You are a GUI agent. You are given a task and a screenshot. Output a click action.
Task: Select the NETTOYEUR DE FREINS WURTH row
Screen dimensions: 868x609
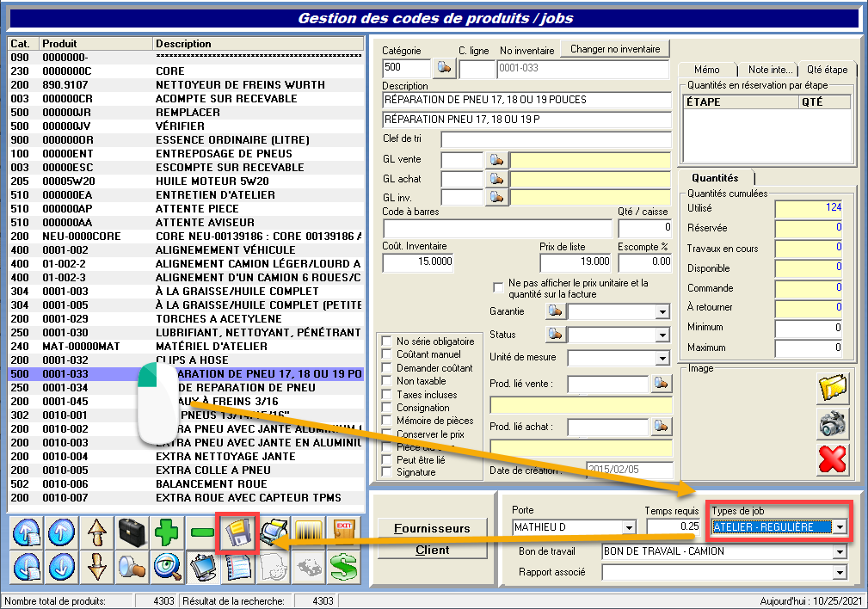pyautogui.click(x=186, y=84)
